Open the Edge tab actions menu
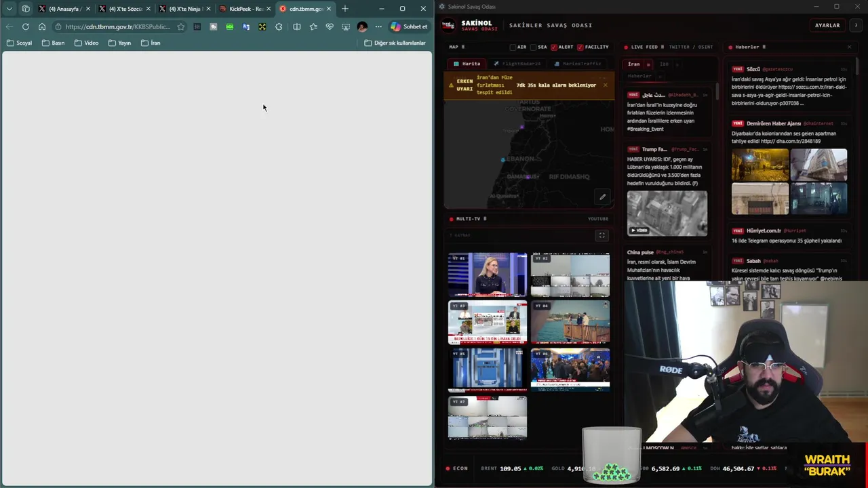 point(9,9)
